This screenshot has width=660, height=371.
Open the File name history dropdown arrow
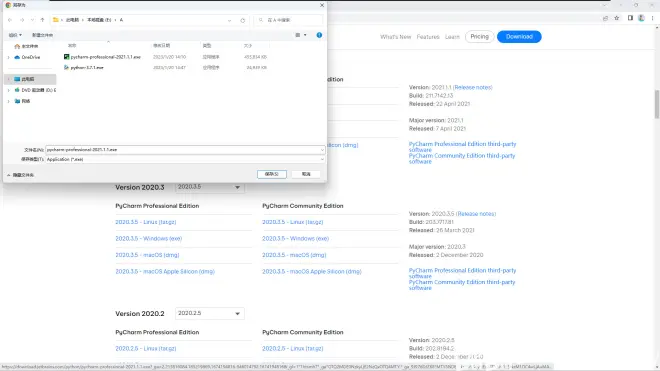click(x=322, y=150)
